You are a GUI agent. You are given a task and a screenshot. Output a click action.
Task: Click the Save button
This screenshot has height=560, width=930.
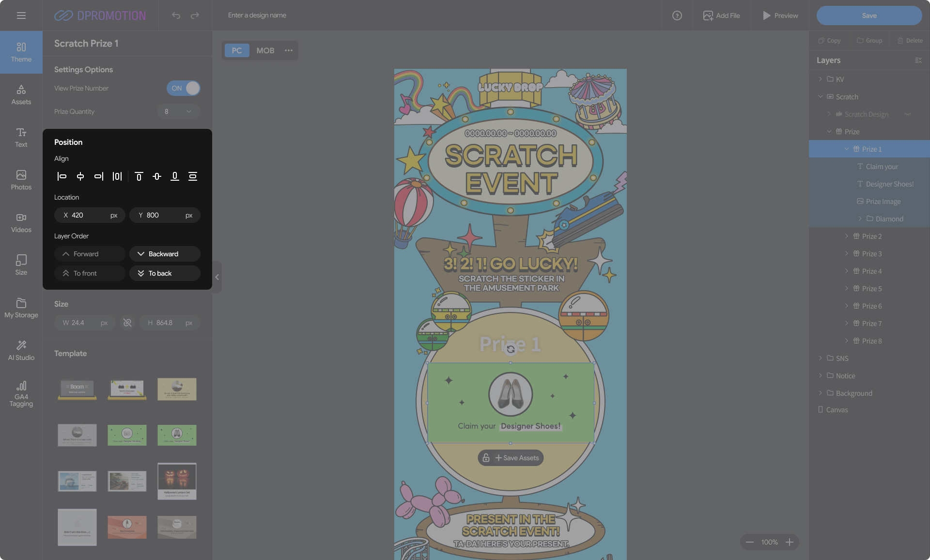tap(869, 16)
